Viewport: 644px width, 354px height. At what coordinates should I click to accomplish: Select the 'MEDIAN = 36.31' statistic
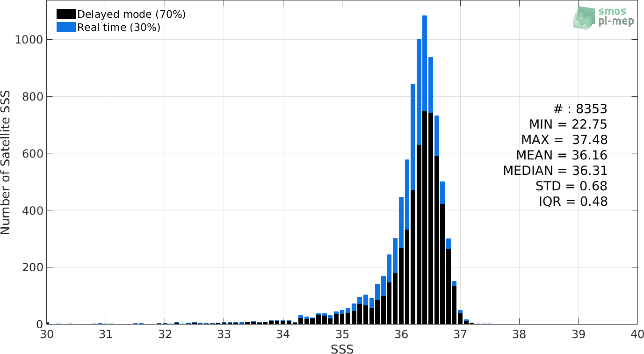click(x=555, y=171)
